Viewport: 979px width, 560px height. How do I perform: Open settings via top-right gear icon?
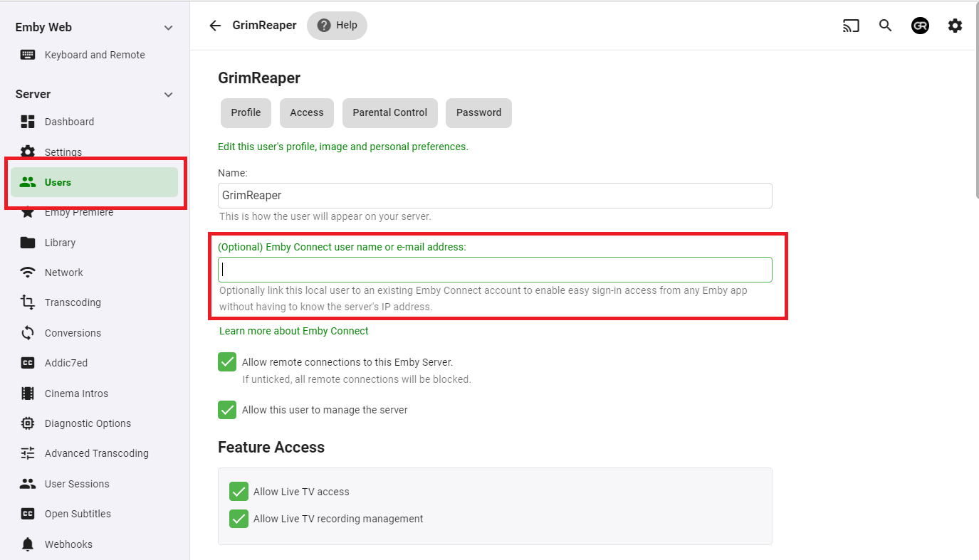(955, 26)
